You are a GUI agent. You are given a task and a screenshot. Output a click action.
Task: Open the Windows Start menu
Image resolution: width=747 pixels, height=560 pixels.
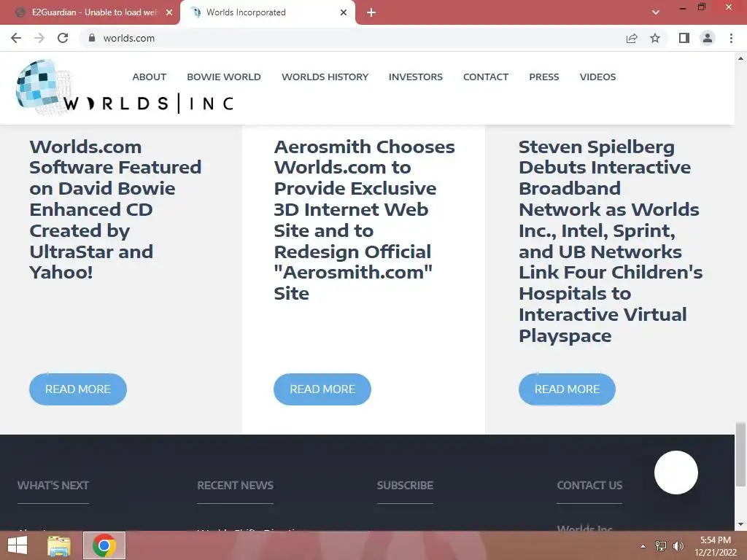click(x=18, y=545)
